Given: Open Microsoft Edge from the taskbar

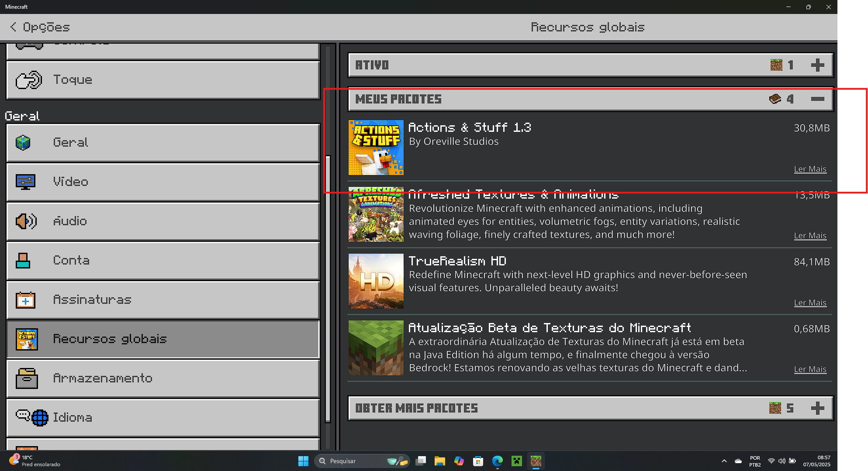Looking at the screenshot, I should click(x=497, y=461).
